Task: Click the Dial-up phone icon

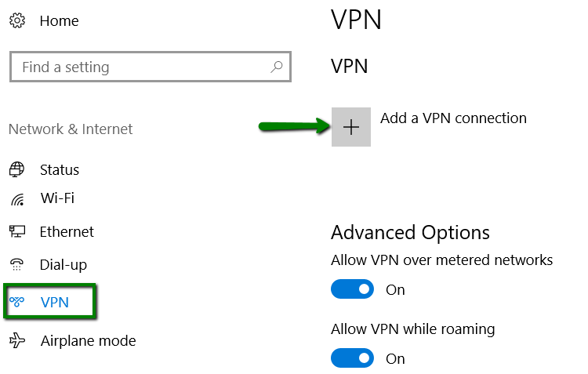Action: (x=17, y=264)
